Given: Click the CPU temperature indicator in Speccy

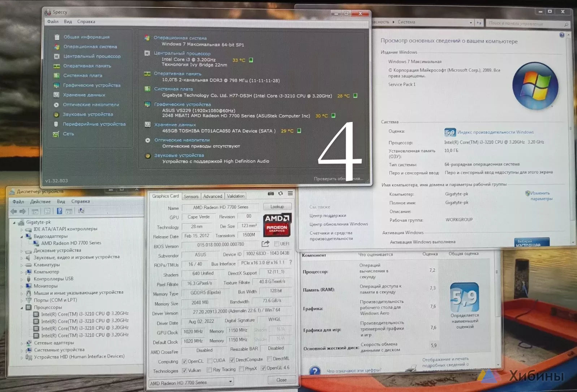Looking at the screenshot, I should coord(251,60).
